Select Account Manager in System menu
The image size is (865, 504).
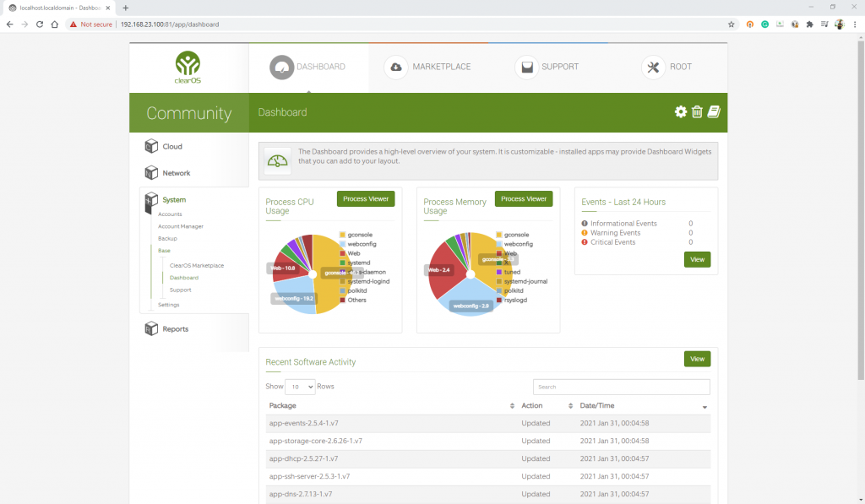point(181,226)
